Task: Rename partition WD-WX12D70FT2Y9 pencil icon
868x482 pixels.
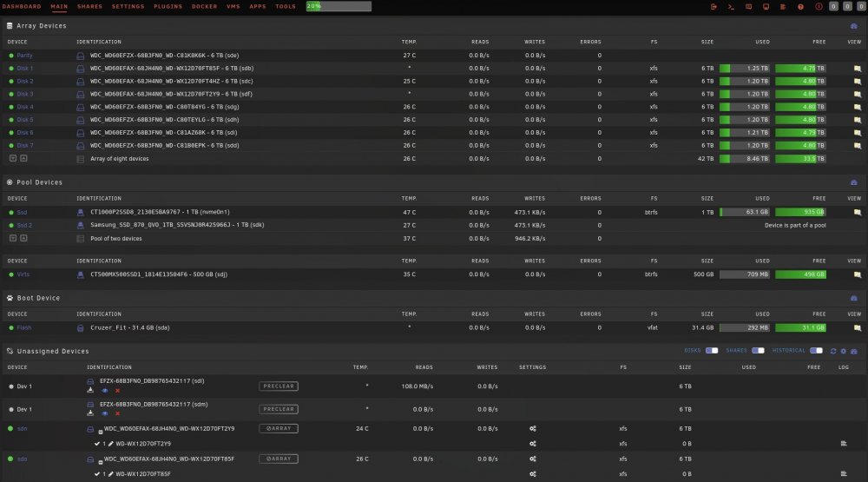Action: [x=111, y=444]
